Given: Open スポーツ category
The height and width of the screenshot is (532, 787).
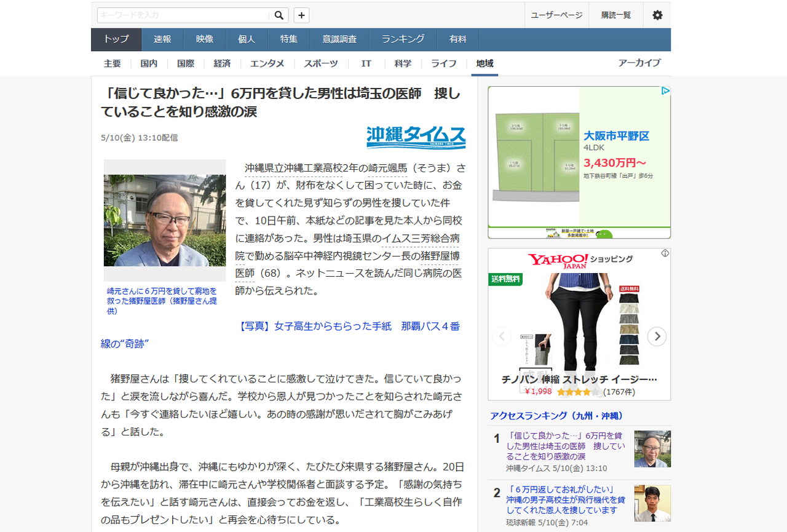Looking at the screenshot, I should (x=321, y=63).
